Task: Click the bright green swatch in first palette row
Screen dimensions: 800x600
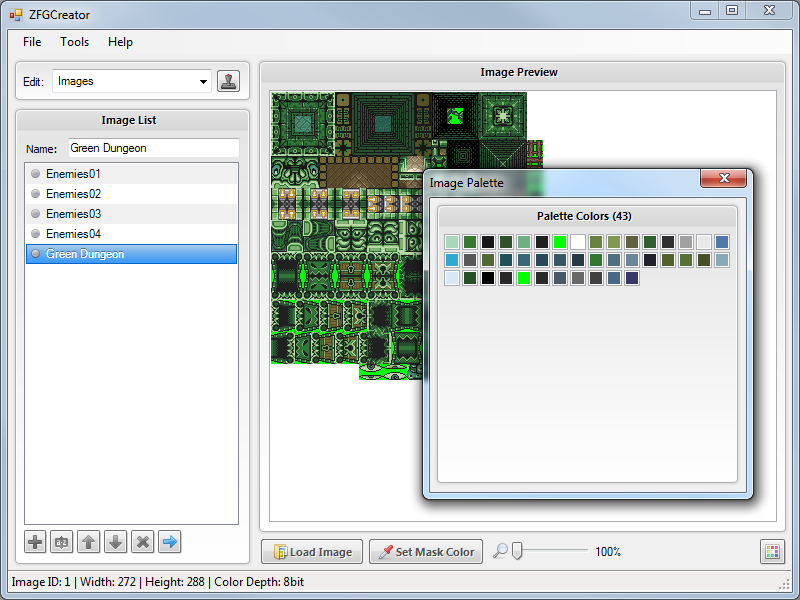Action: click(560, 242)
